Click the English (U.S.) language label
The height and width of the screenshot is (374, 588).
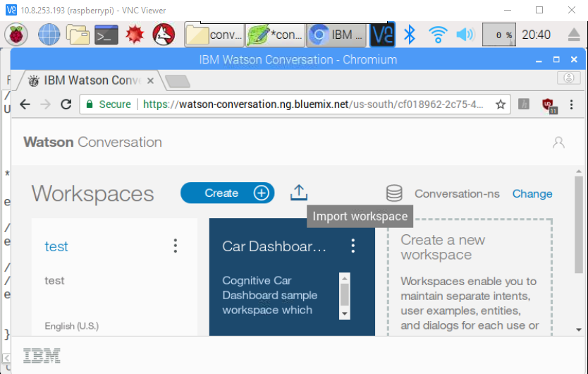(72, 326)
